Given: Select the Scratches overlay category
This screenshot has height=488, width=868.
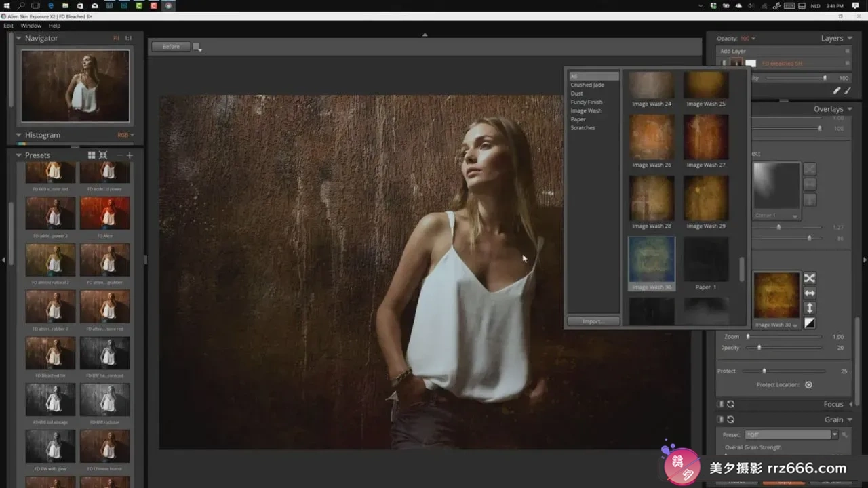Looking at the screenshot, I should [583, 127].
